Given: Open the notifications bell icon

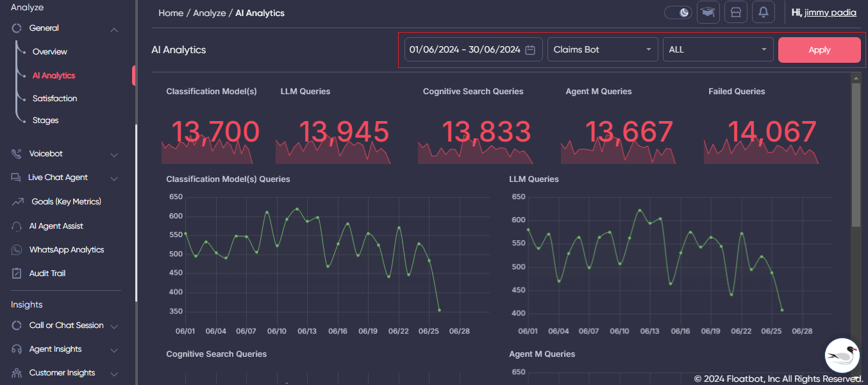Looking at the screenshot, I should pyautogui.click(x=763, y=12).
